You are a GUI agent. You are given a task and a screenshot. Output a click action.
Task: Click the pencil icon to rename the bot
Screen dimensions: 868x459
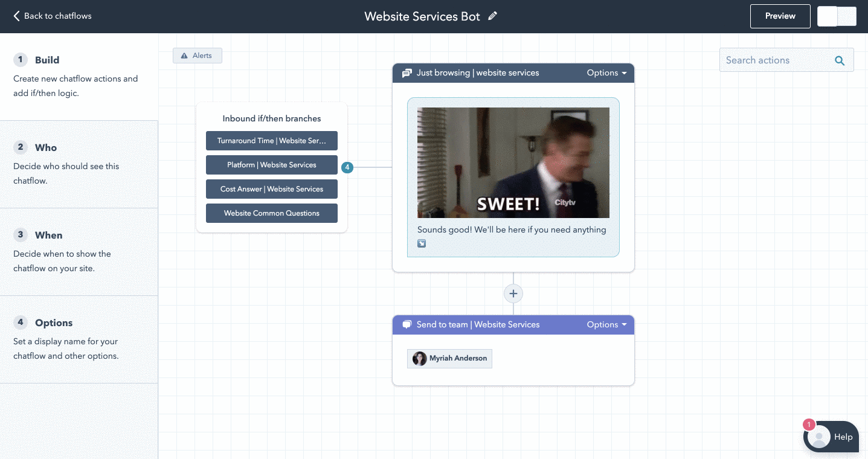[492, 16]
